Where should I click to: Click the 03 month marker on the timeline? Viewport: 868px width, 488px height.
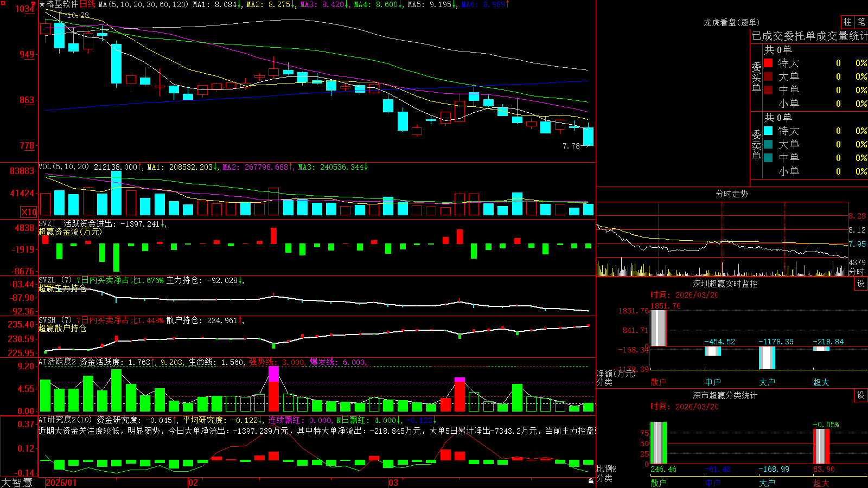[x=393, y=483]
